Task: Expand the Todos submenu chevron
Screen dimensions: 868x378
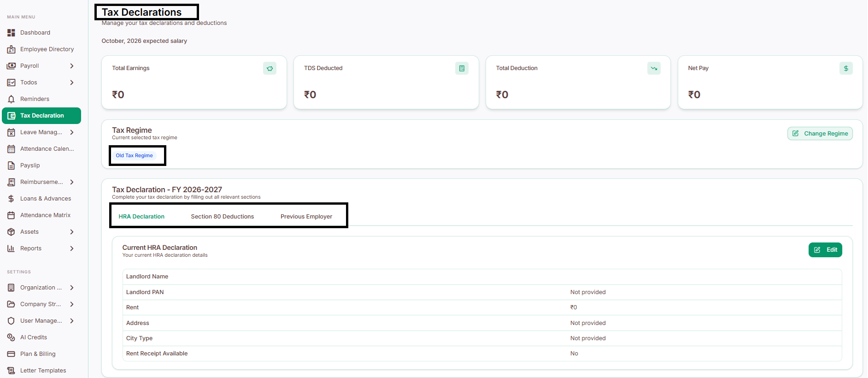Action: (72, 83)
